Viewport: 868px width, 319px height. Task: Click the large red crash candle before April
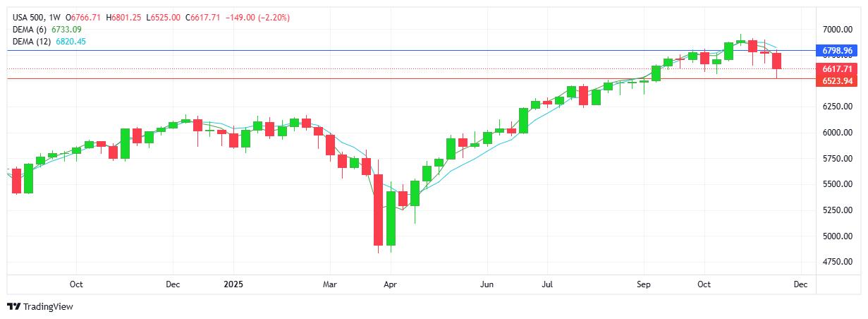(x=378, y=209)
